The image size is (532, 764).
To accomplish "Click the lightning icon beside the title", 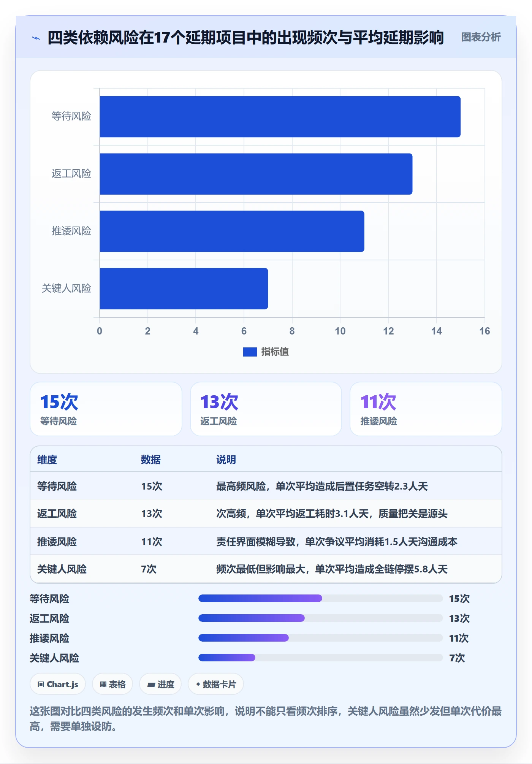I will click(36, 38).
